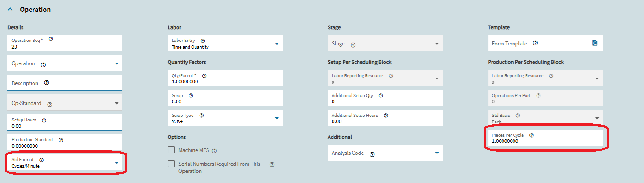Screen dimensions: 644x183
Task: Open the Operation dropdown in Details
Action: coord(65,63)
